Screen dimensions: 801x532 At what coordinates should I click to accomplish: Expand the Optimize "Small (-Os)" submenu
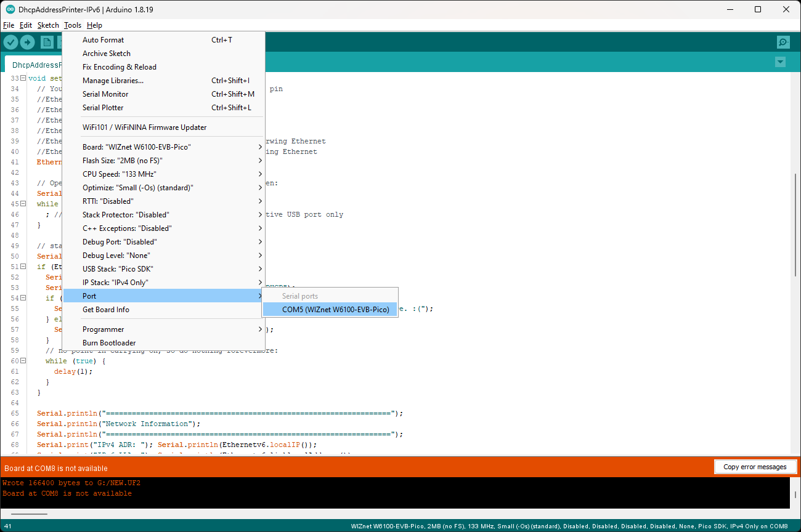[x=164, y=188]
